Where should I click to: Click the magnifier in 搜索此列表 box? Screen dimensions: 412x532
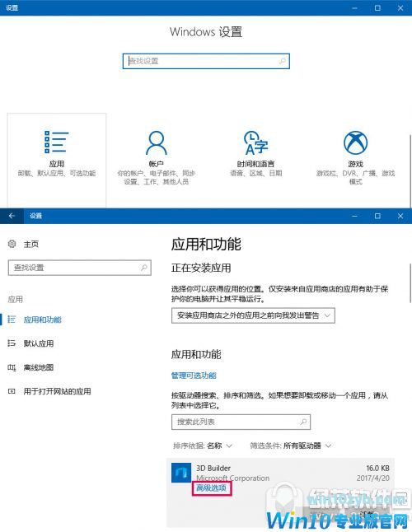(x=303, y=422)
